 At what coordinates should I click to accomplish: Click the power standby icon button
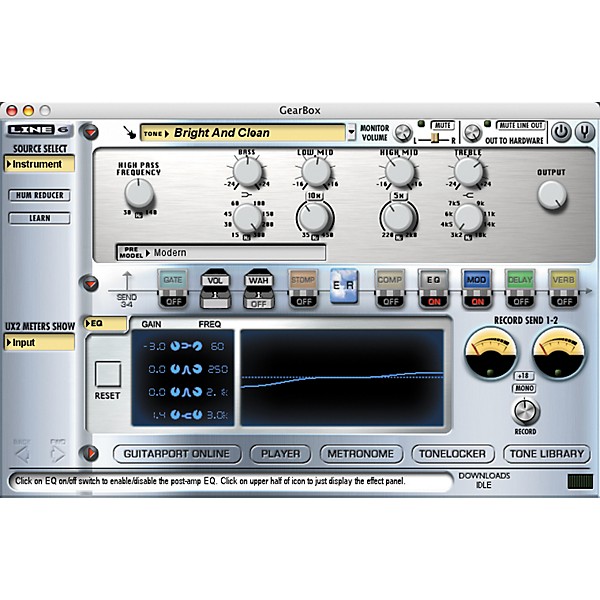click(x=561, y=132)
